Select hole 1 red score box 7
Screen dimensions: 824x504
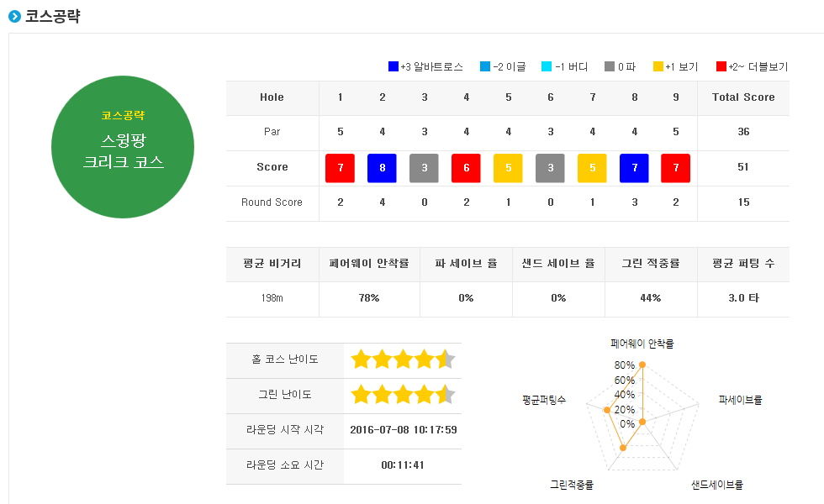340,168
